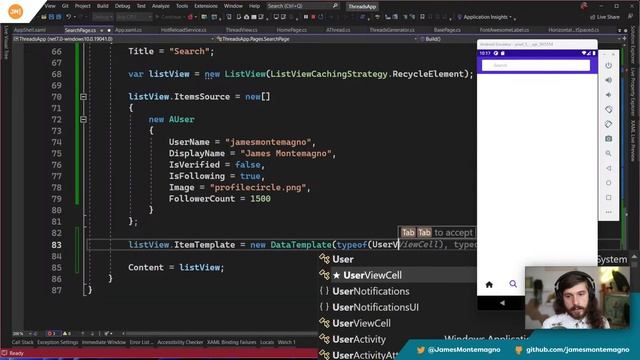Open the Accessibility Checker panel tab
This screenshot has width=640, height=360.
(180, 342)
